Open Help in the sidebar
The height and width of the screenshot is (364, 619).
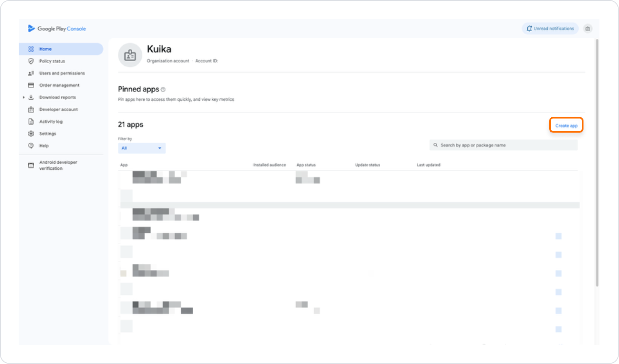point(44,146)
